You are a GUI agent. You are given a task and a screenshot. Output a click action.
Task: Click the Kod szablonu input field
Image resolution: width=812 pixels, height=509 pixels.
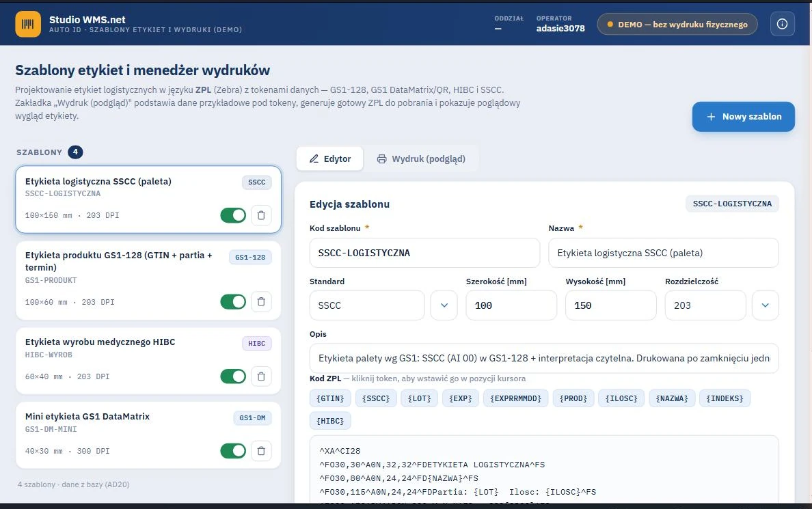[x=424, y=253]
